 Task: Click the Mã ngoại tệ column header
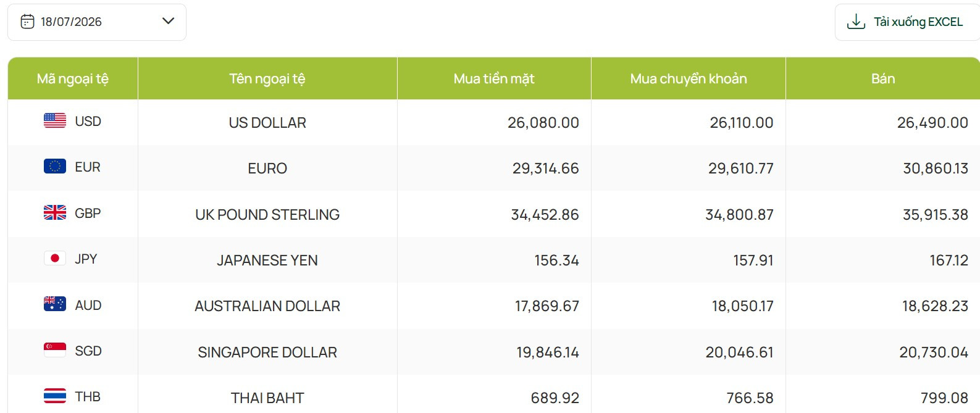pos(73,78)
